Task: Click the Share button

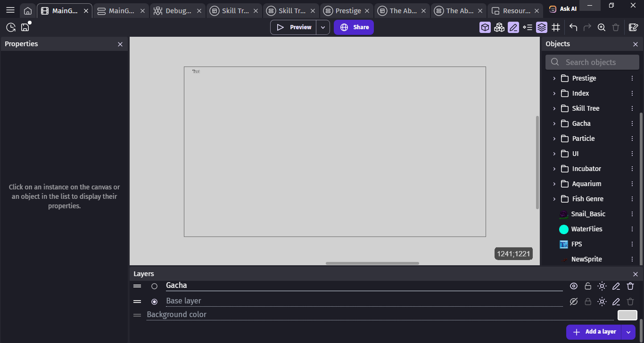Action: click(x=354, y=27)
